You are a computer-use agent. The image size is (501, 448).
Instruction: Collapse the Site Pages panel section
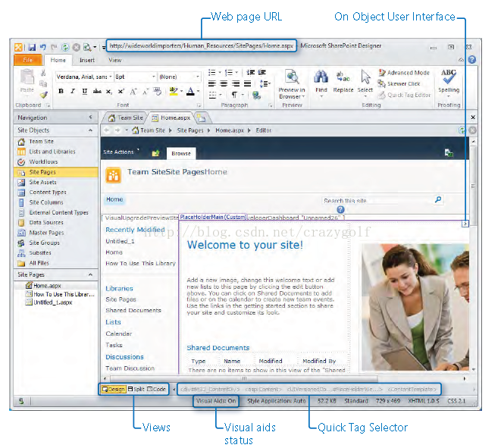pos(90,274)
